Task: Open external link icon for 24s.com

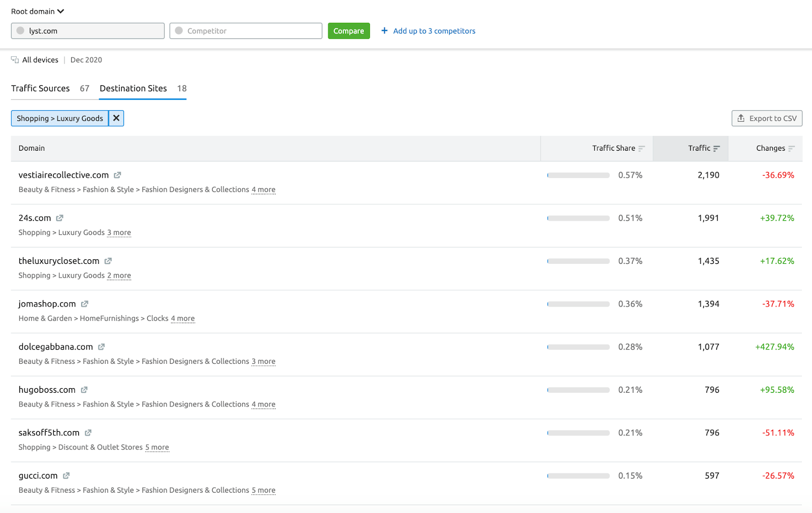Action: [x=59, y=218]
